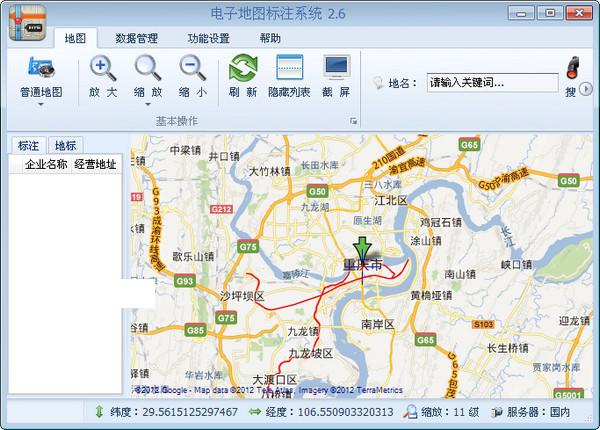Open the 帮助 ribbon tab
Screen dimensions: 600x430
[270, 39]
